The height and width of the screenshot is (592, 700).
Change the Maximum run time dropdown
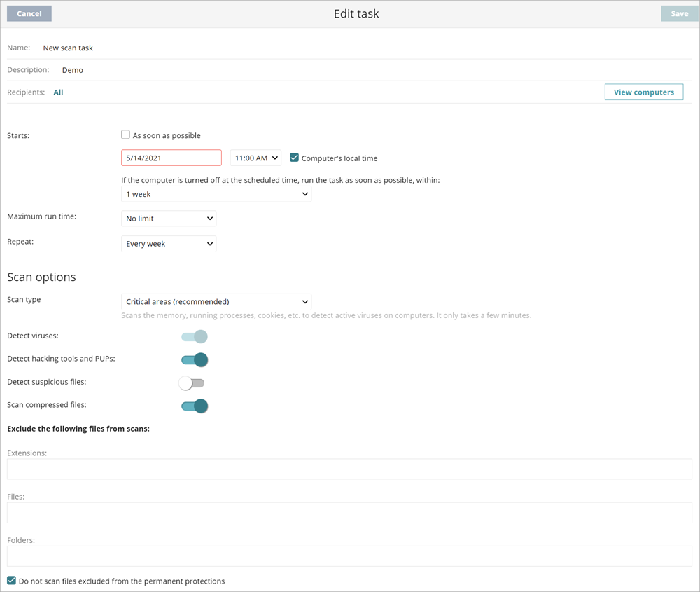[x=168, y=218]
